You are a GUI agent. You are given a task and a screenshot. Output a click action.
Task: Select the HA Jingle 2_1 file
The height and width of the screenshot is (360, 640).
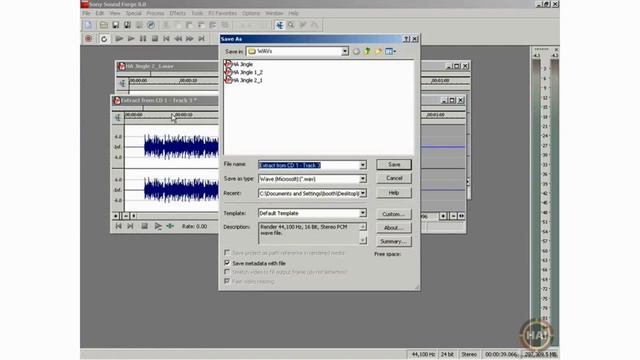[x=244, y=80]
